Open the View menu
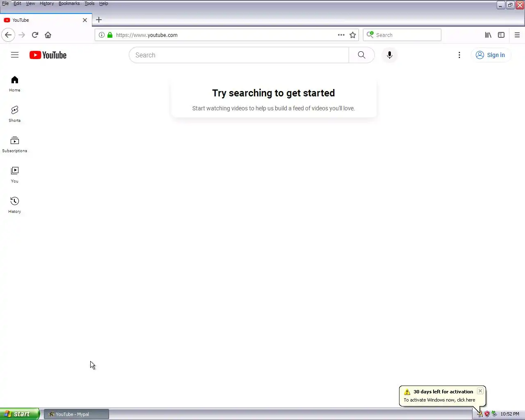 30,3
